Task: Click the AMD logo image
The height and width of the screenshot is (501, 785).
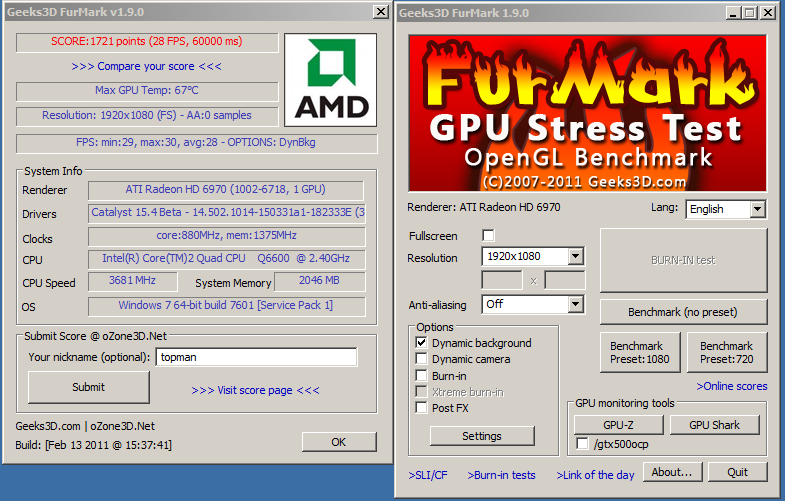Action: (x=330, y=80)
